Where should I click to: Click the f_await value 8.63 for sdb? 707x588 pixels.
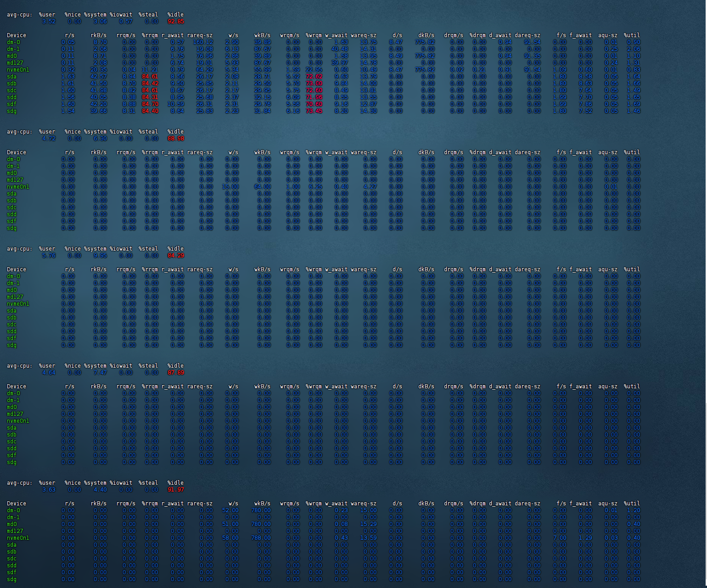(x=585, y=84)
